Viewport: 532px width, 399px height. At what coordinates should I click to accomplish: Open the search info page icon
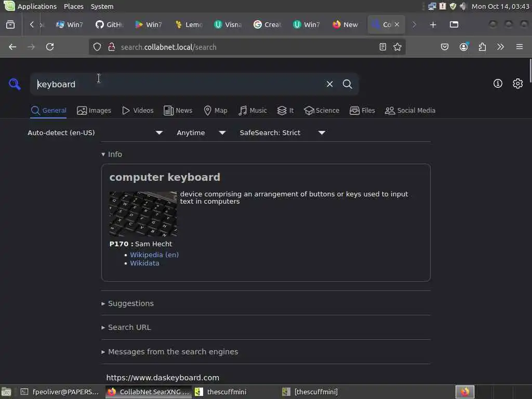[498, 84]
